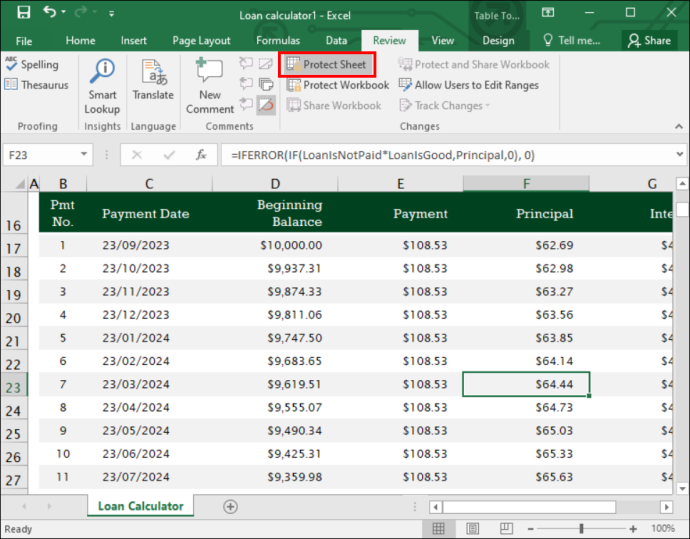This screenshot has width=690, height=539.
Task: Launch Smart Lookup
Action: [x=102, y=86]
